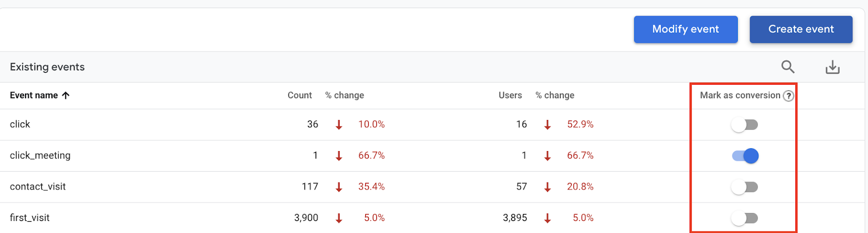Click the Users column header
The height and width of the screenshot is (233, 868).
[510, 96]
